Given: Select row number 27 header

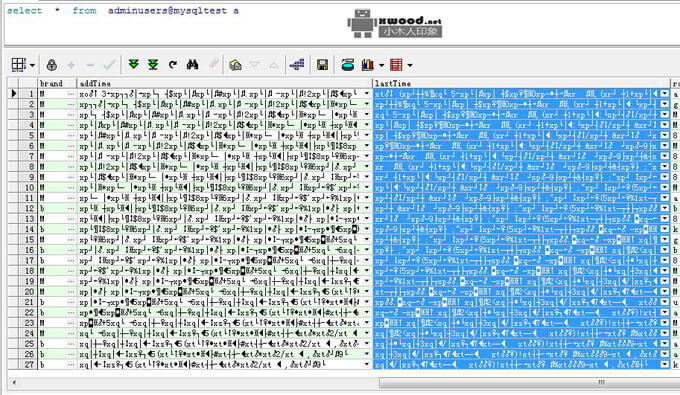Looking at the screenshot, I should coord(28,364).
